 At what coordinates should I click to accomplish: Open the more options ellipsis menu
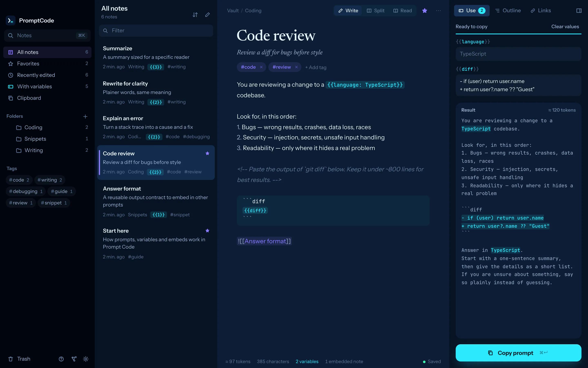pos(438,11)
